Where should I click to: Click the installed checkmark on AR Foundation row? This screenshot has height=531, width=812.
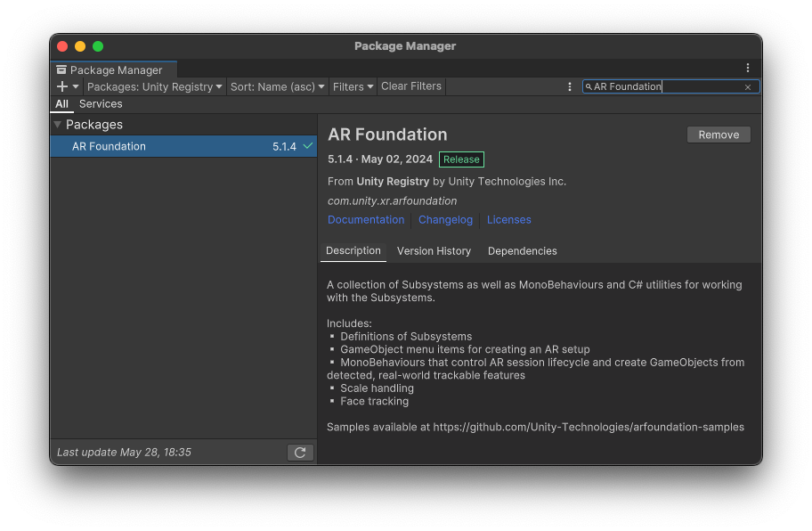pyautogui.click(x=307, y=146)
